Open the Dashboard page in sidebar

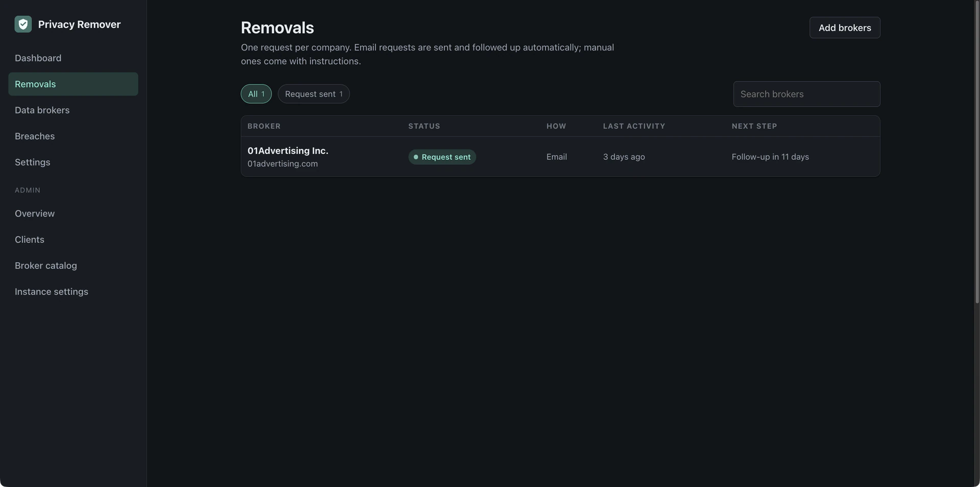73,58
